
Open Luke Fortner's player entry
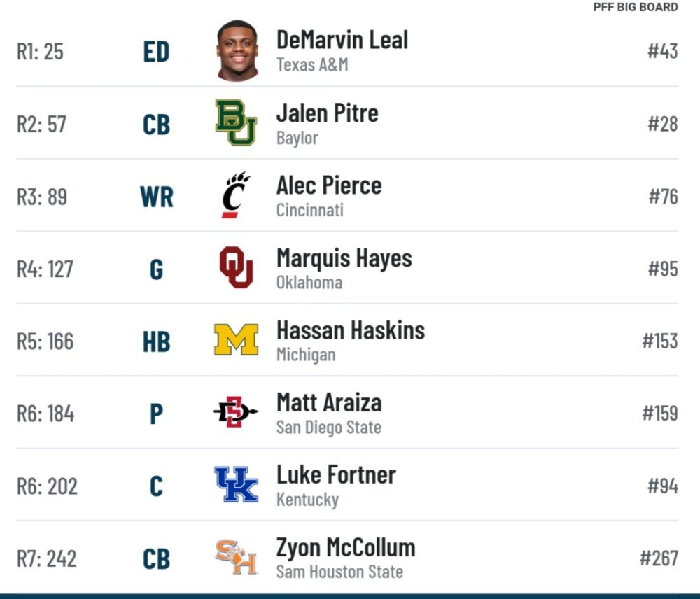336,474
